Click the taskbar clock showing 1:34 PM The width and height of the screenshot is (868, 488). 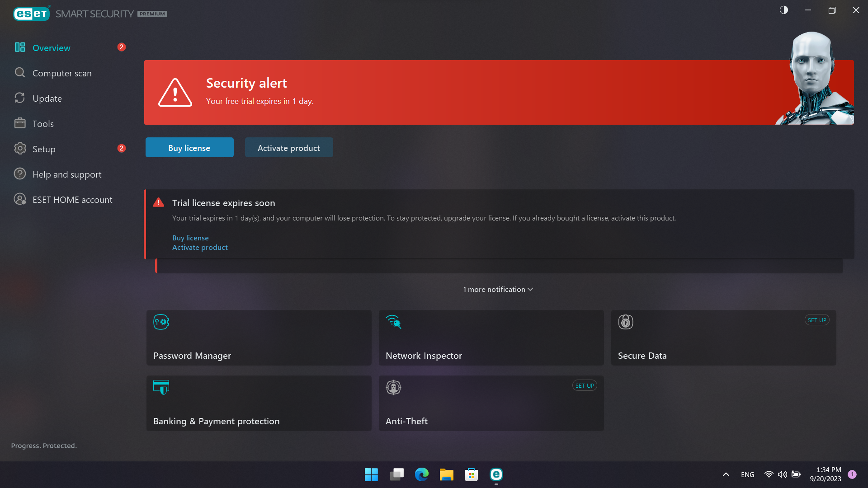pyautogui.click(x=826, y=474)
